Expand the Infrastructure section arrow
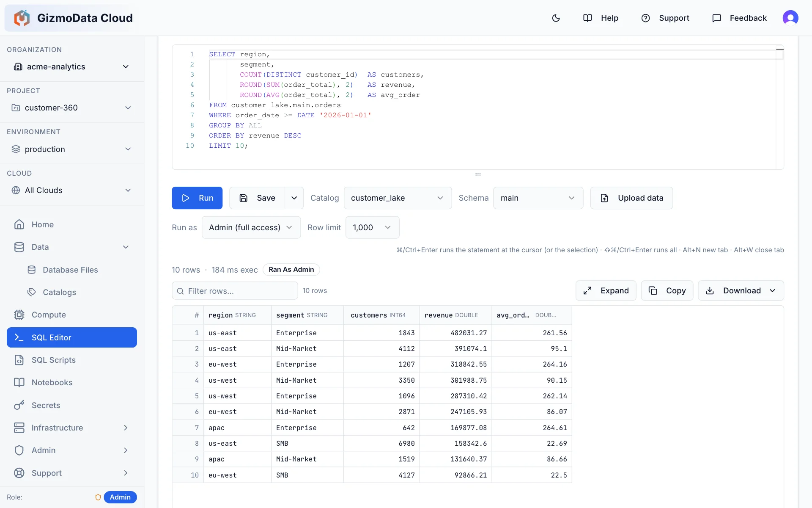Image resolution: width=812 pixels, height=508 pixels. point(126,428)
